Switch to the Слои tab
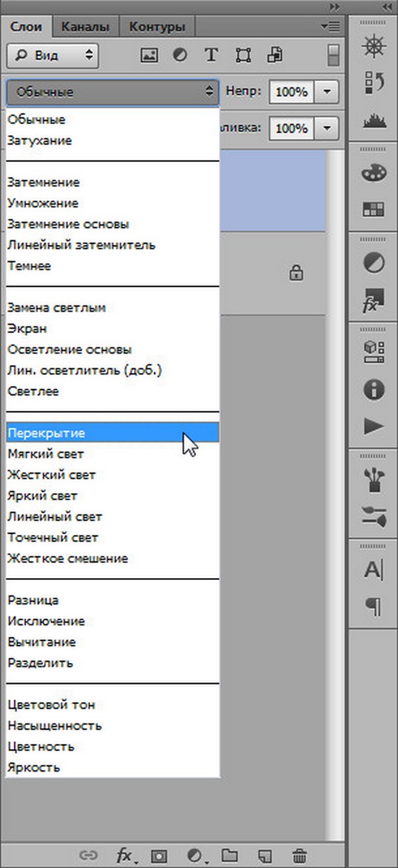Viewport: 398px width, 868px height. point(26,27)
